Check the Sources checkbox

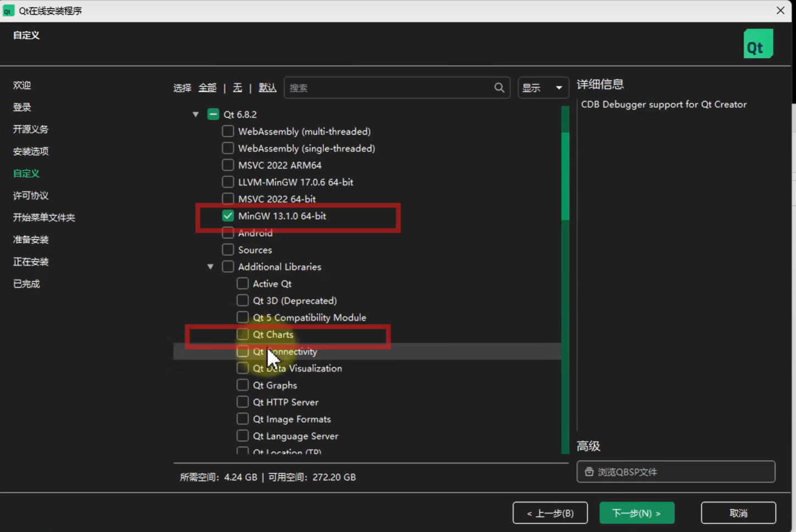[228, 250]
